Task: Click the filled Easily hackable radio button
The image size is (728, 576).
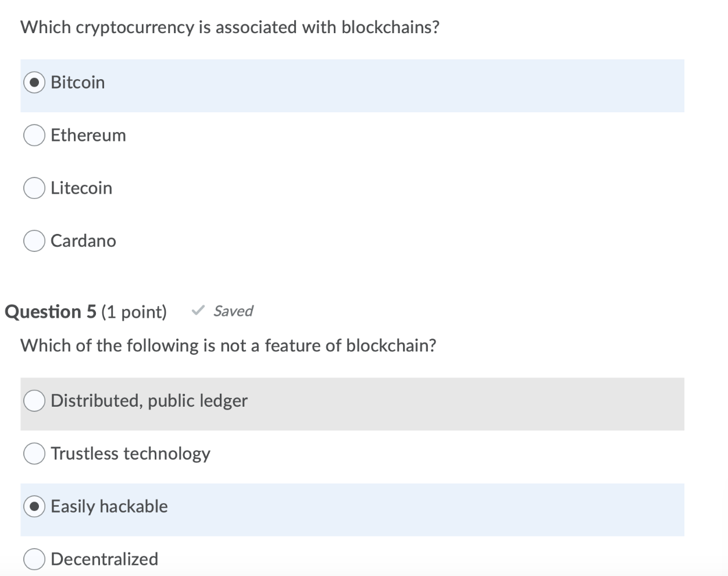Action: [x=34, y=506]
